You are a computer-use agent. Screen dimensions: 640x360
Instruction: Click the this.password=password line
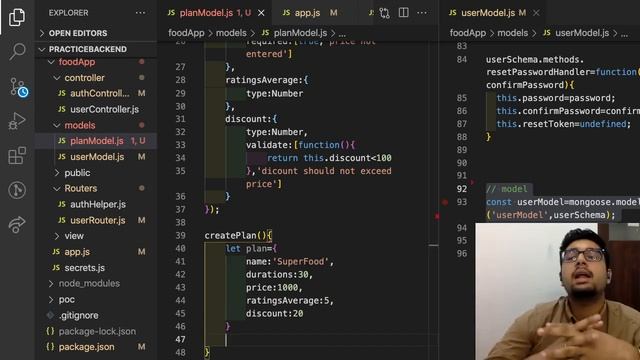tap(556, 98)
